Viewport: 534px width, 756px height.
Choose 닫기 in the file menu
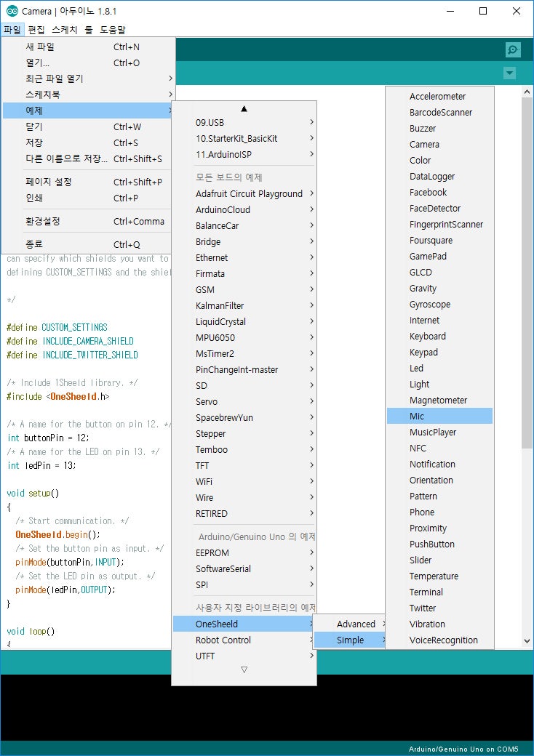tap(87, 126)
